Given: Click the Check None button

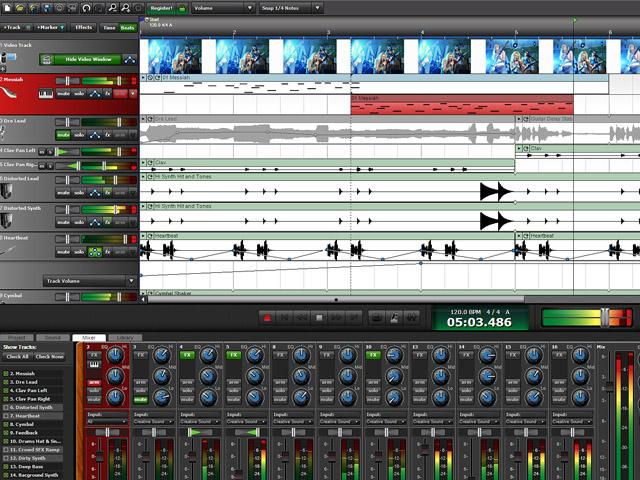Looking at the screenshot, I should 49,356.
